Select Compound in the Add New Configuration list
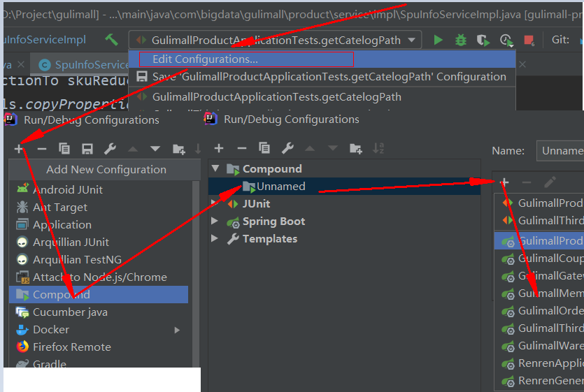This screenshot has height=392, width=584. coord(62,295)
